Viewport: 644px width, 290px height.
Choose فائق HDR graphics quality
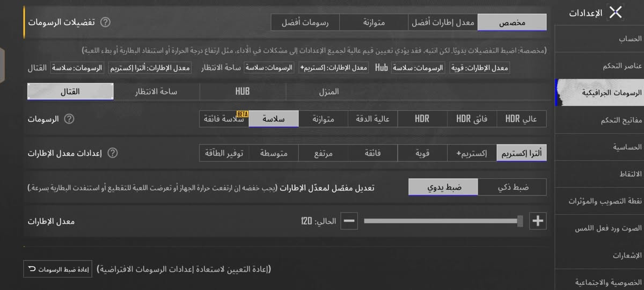[472, 119]
